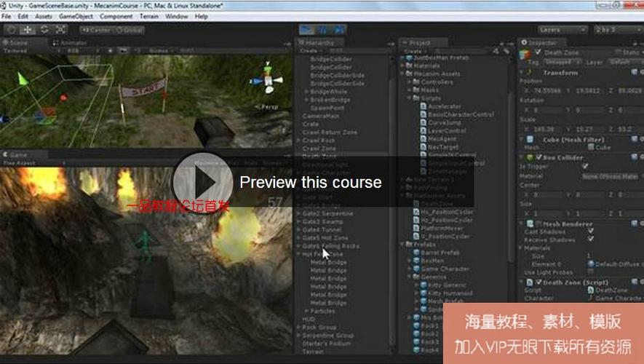This screenshot has width=644, height=364.
Task: Open the Tag Untagged dropdown
Action: point(562,62)
